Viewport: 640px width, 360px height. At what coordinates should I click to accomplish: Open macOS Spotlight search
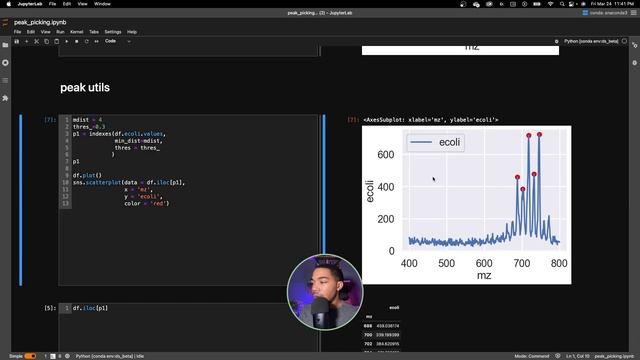click(562, 4)
